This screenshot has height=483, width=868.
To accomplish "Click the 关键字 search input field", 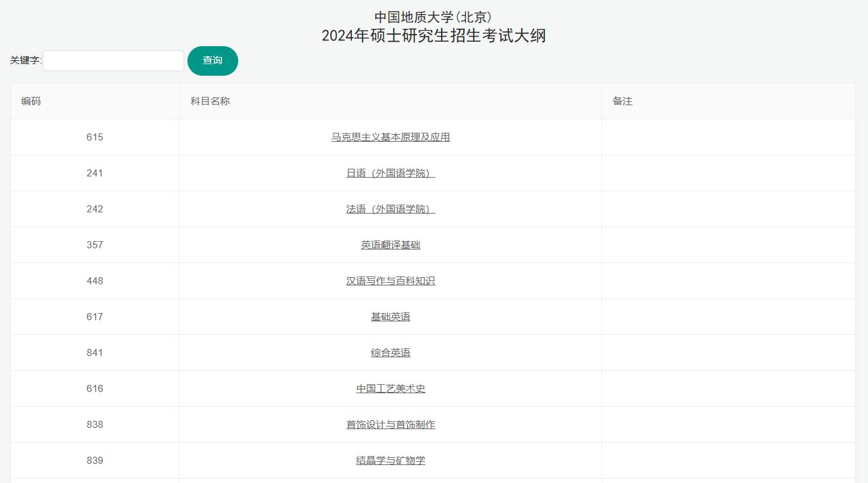I will [x=114, y=61].
